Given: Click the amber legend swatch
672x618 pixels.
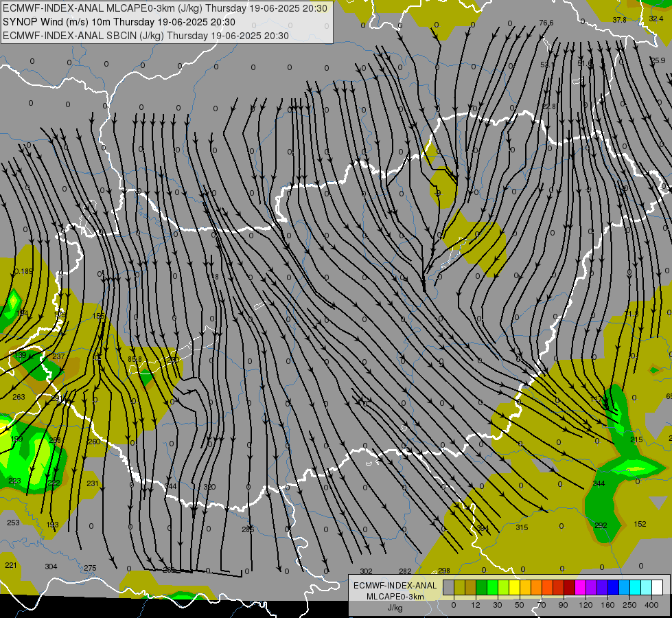Looking at the screenshot, I should [x=525, y=587].
